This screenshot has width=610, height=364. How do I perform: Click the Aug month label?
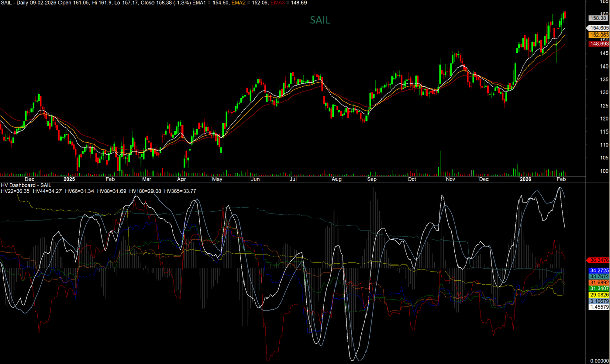[x=336, y=179]
